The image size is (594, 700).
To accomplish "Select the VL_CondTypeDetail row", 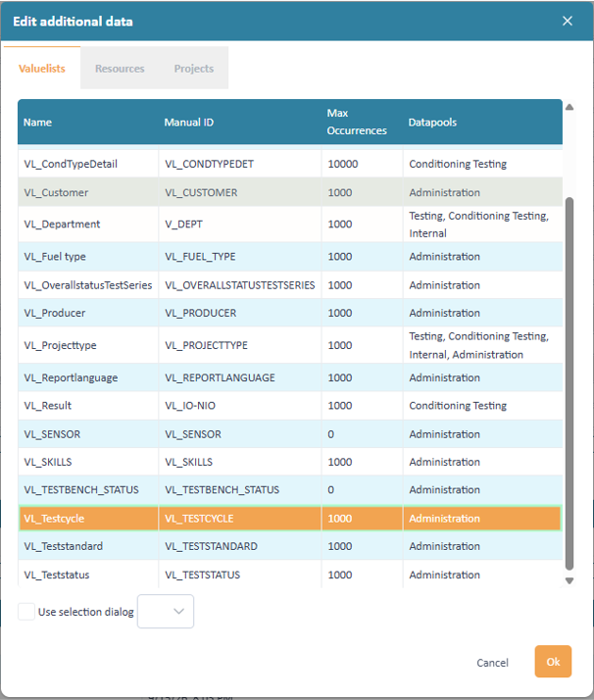I will pos(290,164).
